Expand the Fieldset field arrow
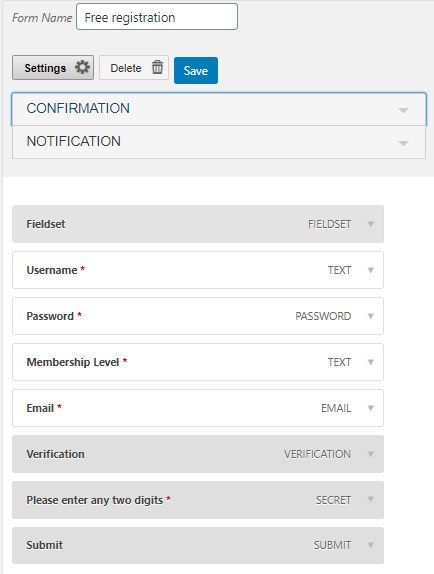 [x=371, y=224]
